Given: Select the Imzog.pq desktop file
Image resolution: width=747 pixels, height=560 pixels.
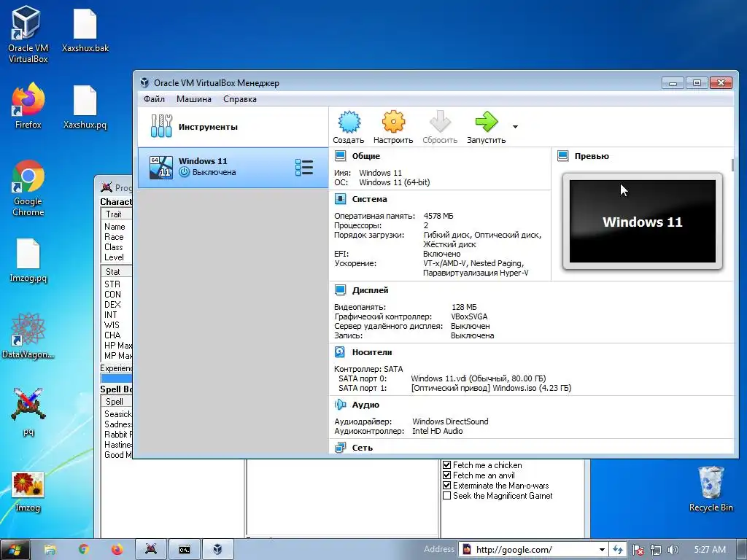Looking at the screenshot, I should 28,260.
